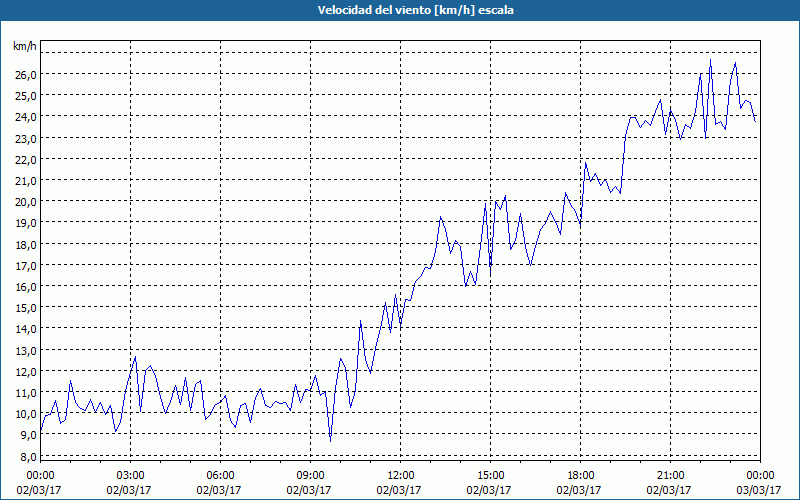Viewport: 800px width, 500px height.
Task: Select the "11,0" y-axis label
Action: (x=26, y=393)
